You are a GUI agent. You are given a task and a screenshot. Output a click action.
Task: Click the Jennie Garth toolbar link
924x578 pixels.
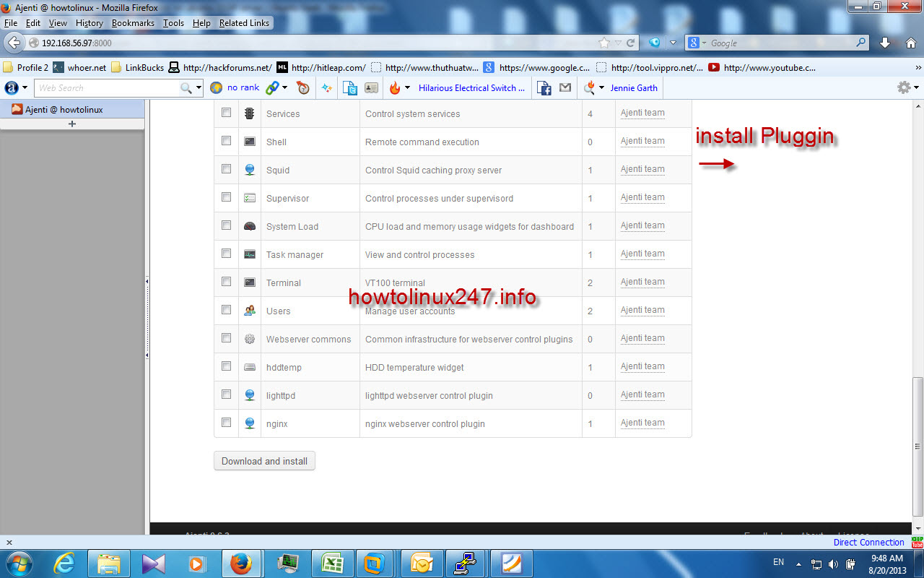[634, 88]
